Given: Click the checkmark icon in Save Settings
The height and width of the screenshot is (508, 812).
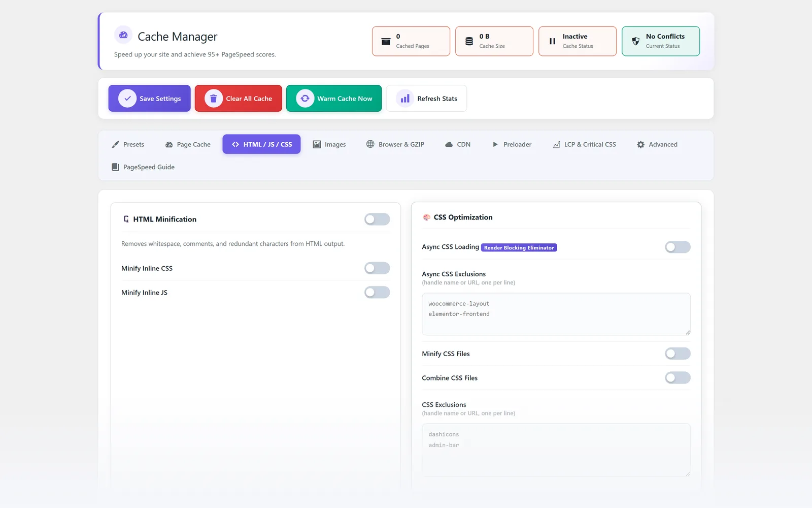Looking at the screenshot, I should point(127,99).
